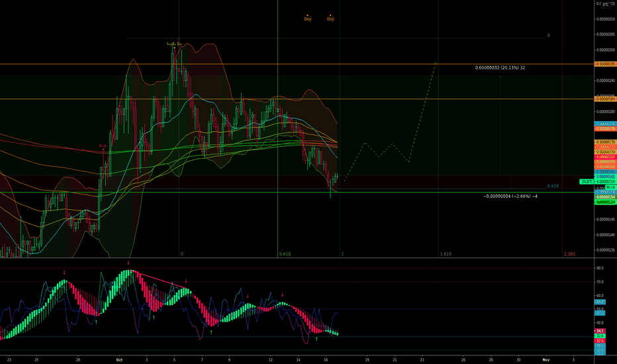617x364 pixels.
Task: Click the 30 date on time axis
Action: click(518, 359)
